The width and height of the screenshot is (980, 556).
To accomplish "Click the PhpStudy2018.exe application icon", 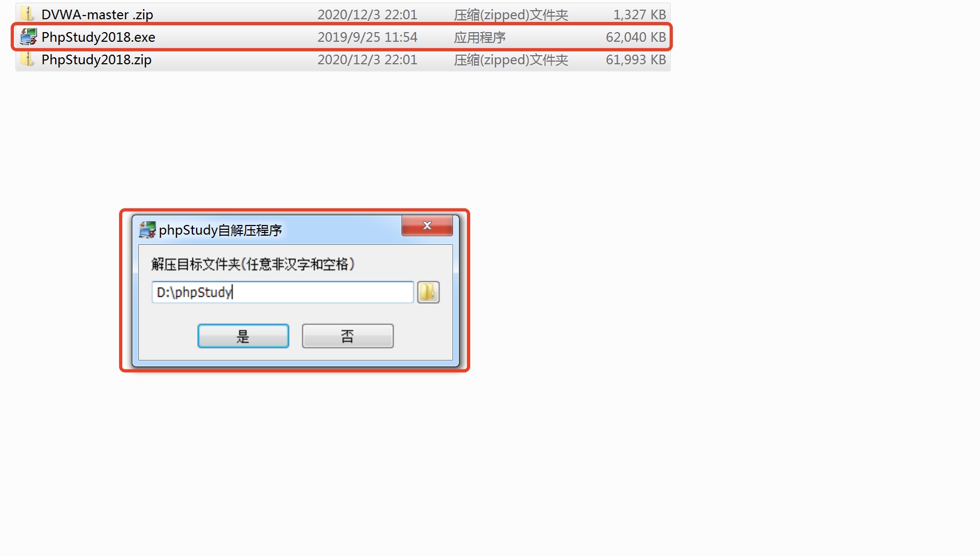I will [x=28, y=37].
